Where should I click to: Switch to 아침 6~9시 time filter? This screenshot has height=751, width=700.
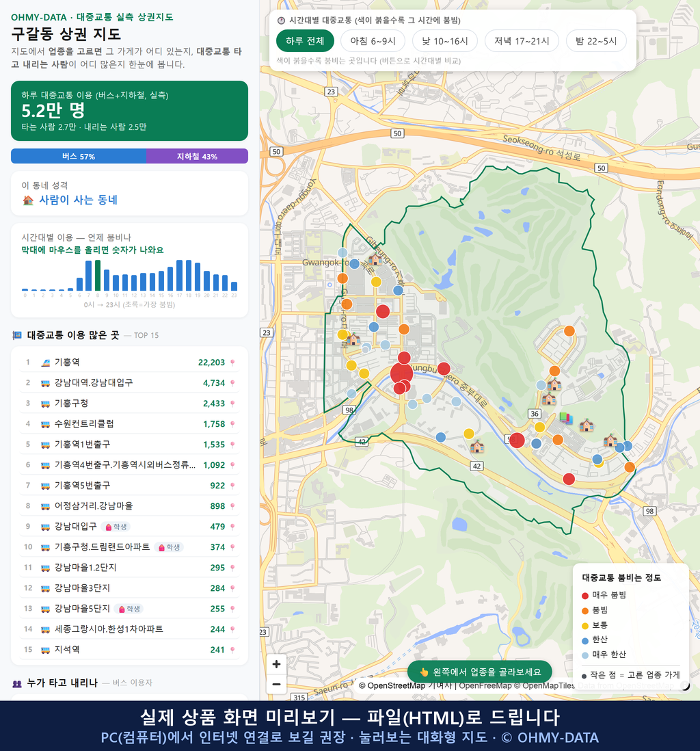point(373,41)
